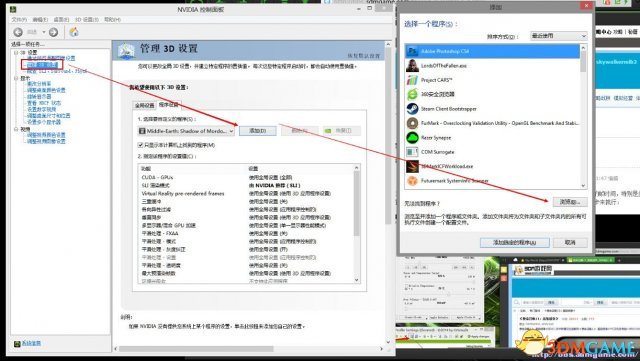Click the Forward arrow in NVIDIA toolbar
This screenshot has height=361, width=640.
pos(53,32)
